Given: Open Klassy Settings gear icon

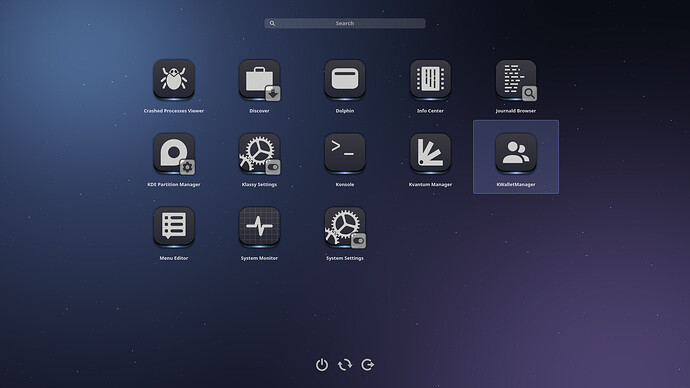Looking at the screenshot, I should (x=259, y=154).
